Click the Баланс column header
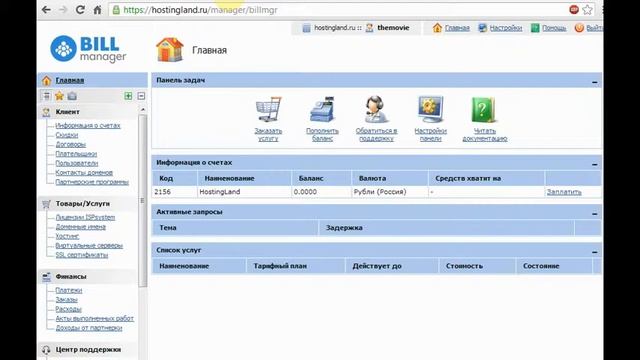The image size is (640, 360). (x=321, y=178)
